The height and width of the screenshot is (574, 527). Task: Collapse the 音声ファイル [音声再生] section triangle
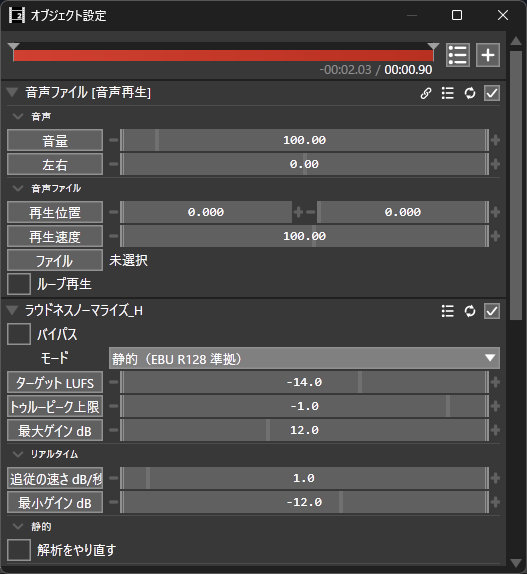pos(12,92)
